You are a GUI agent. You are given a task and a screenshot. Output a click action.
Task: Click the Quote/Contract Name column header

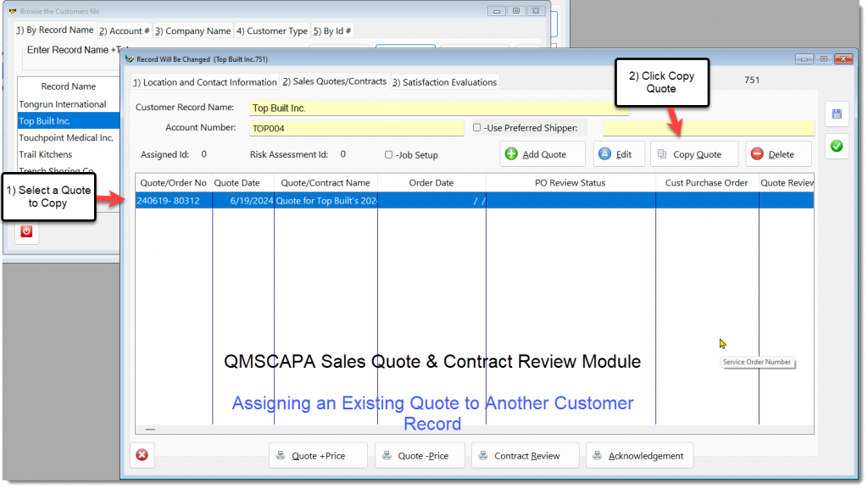[x=325, y=182]
